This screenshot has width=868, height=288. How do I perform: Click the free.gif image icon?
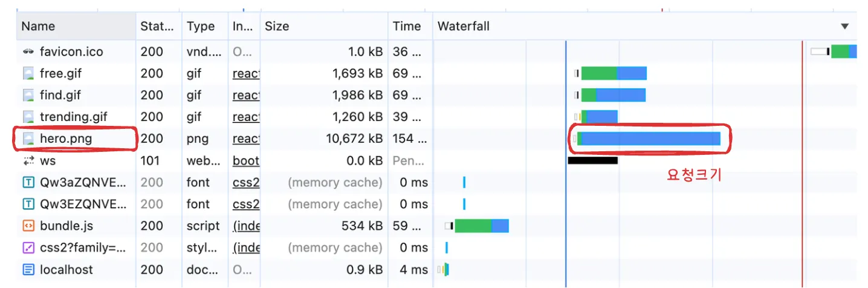[x=28, y=74]
